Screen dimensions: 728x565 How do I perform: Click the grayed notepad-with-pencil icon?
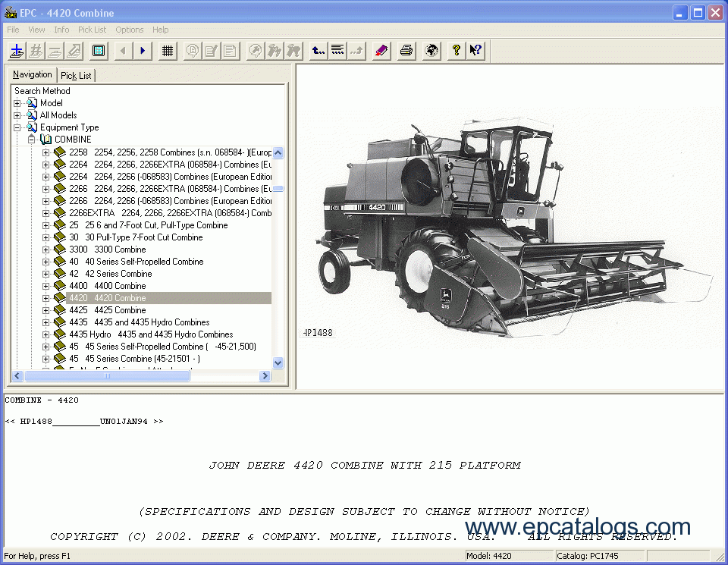click(x=212, y=51)
